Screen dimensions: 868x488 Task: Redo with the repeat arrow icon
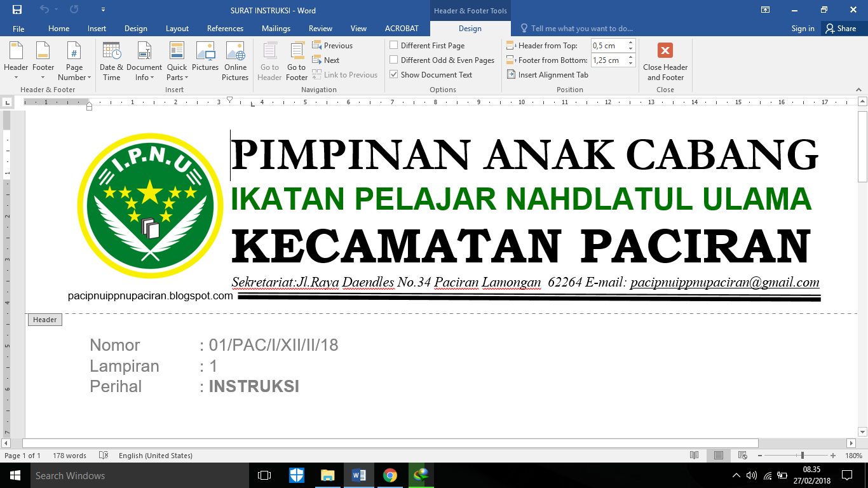coord(74,10)
